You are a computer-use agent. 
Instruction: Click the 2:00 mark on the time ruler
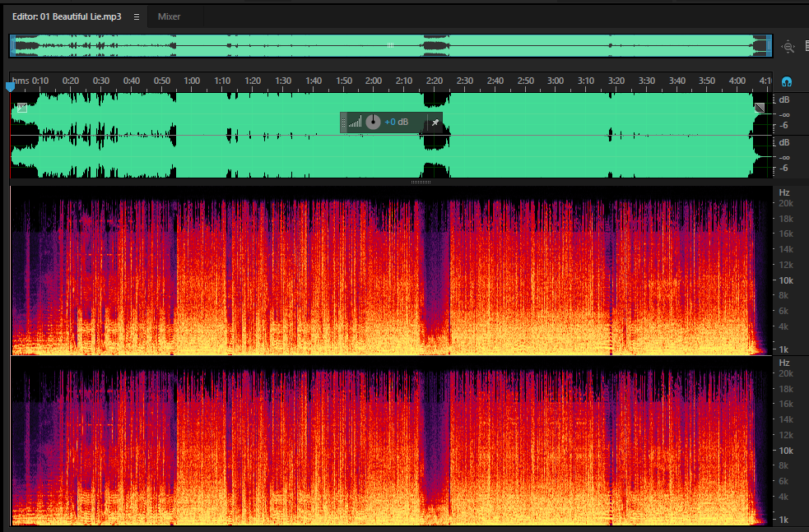[x=374, y=81]
